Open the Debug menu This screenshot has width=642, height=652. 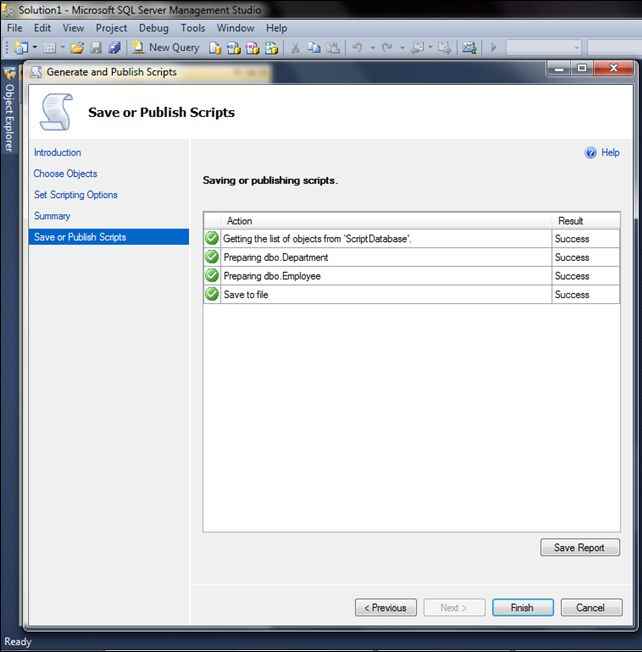click(153, 28)
